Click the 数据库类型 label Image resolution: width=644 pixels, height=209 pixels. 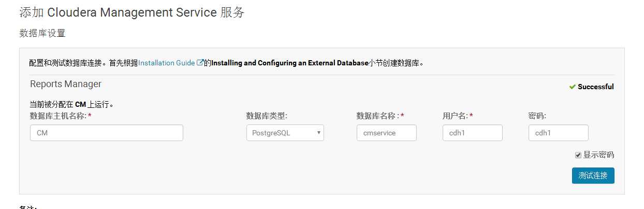[267, 116]
